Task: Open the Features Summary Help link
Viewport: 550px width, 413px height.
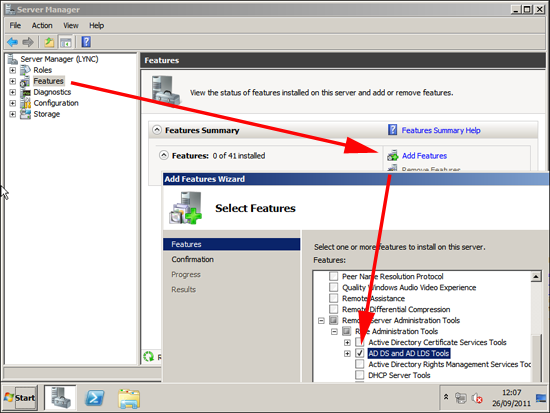Action: (441, 130)
